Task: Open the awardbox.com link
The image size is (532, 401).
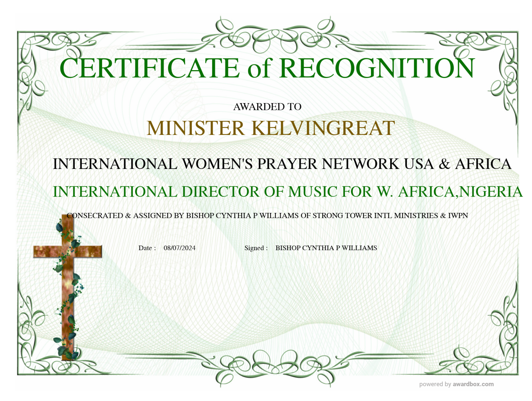Action: pos(473,384)
